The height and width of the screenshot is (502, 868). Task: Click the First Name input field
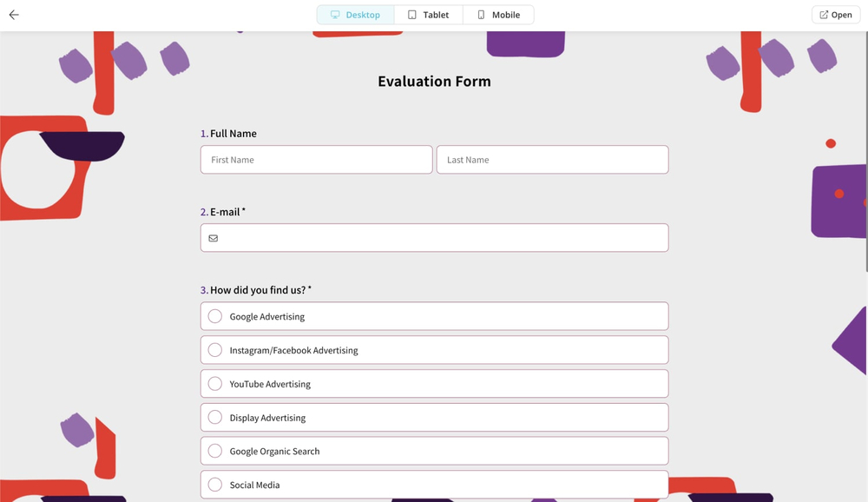pos(316,160)
